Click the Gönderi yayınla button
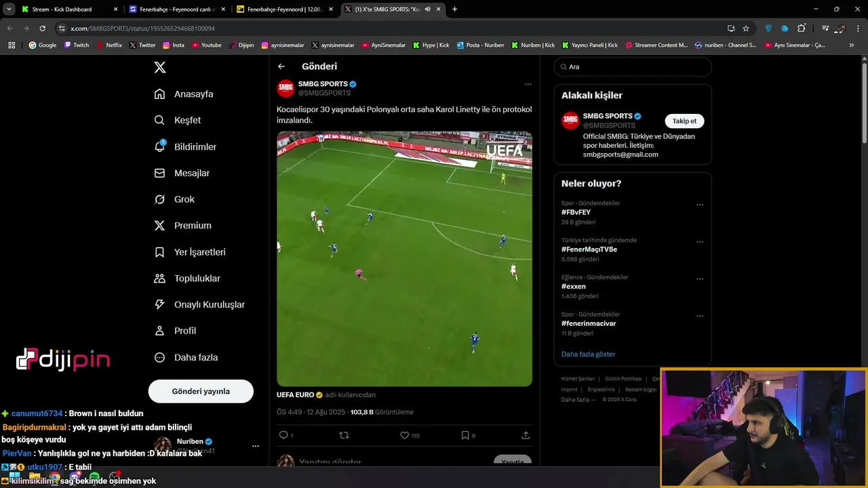The image size is (868, 488). [201, 391]
